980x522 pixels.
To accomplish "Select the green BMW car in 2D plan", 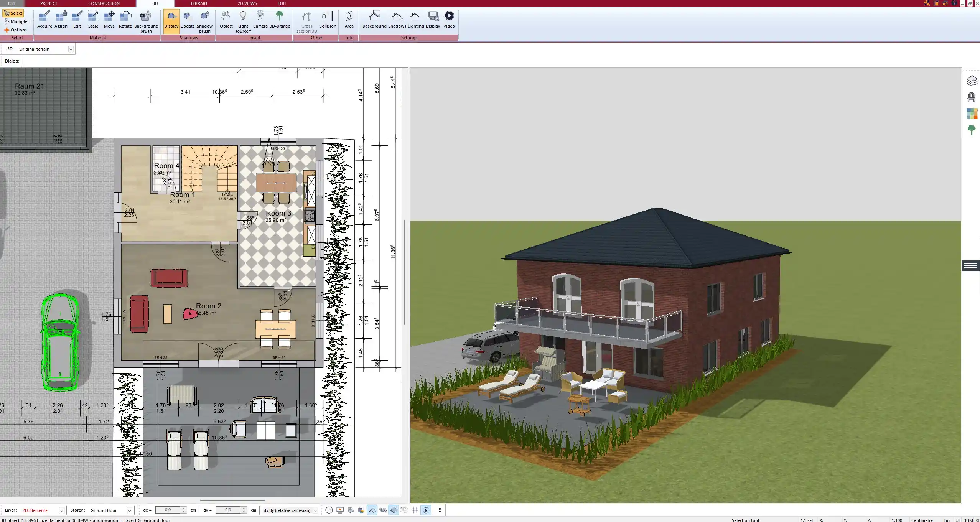I will click(x=60, y=343).
